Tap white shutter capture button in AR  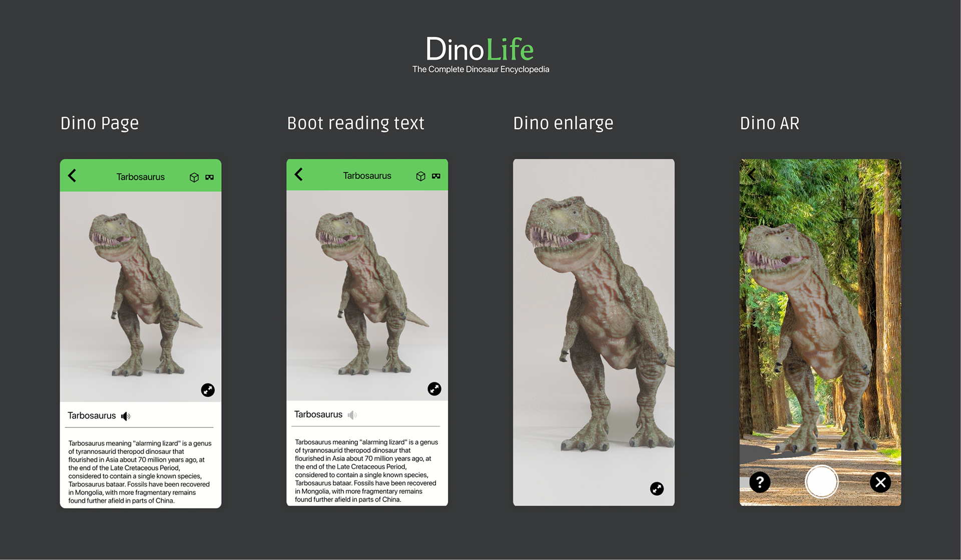tap(821, 481)
